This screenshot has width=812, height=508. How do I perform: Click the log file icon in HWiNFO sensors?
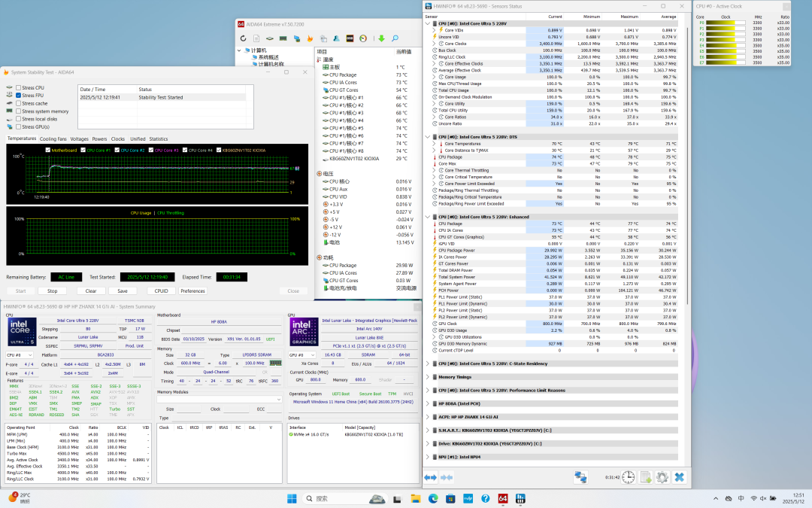coord(645,477)
